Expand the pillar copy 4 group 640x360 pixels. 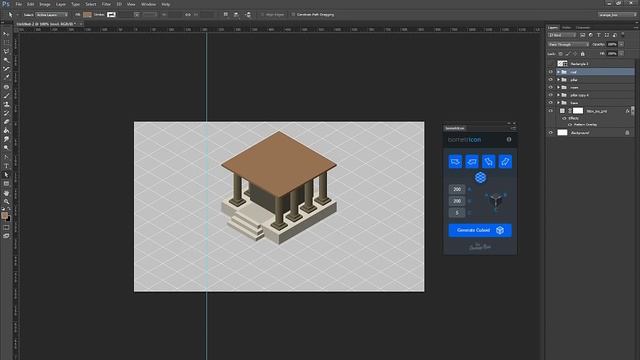[558, 95]
